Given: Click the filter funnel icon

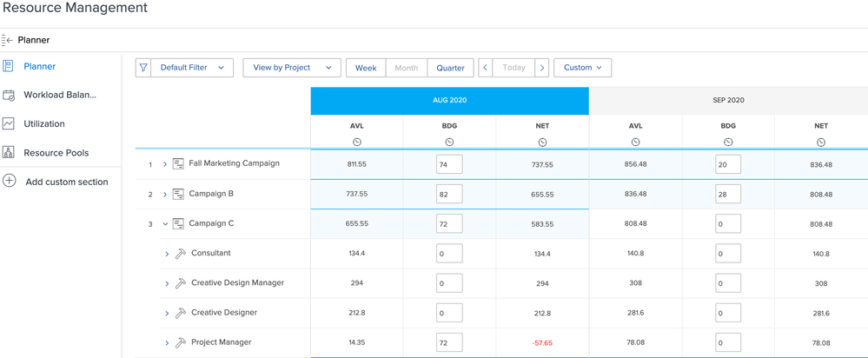Looking at the screenshot, I should (x=143, y=68).
